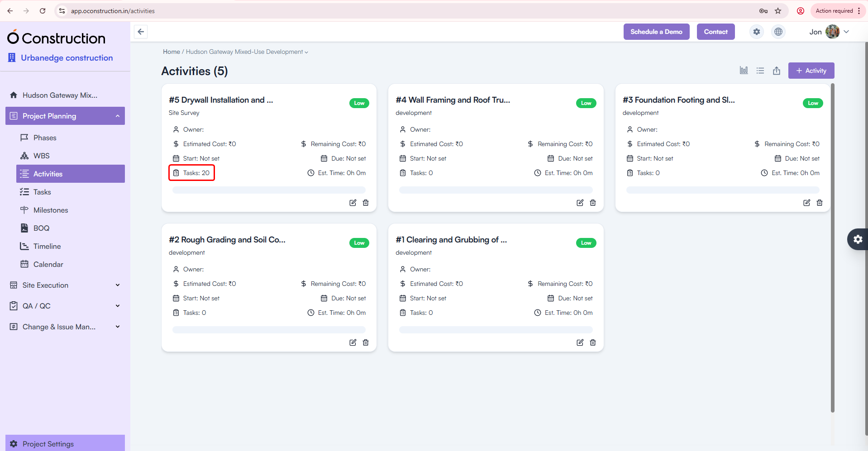The width and height of the screenshot is (868, 451).
Task: Click the Schedule a Demo button
Action: 656,32
